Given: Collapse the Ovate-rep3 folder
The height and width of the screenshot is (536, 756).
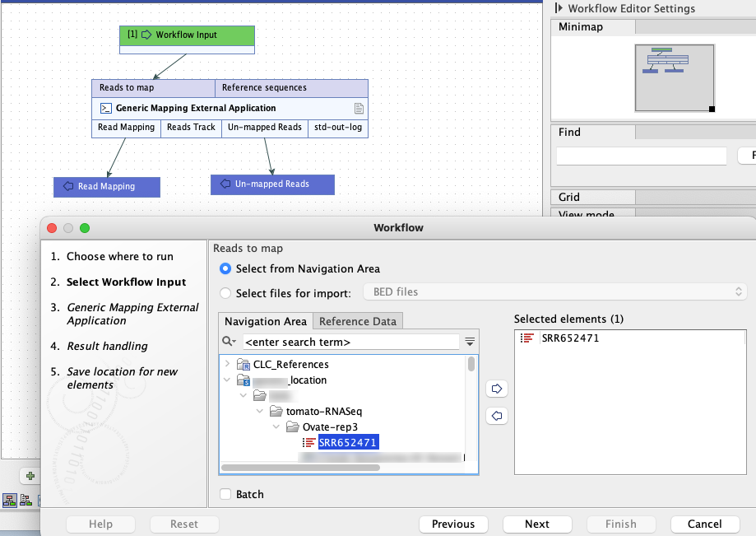Looking at the screenshot, I should pos(276,426).
